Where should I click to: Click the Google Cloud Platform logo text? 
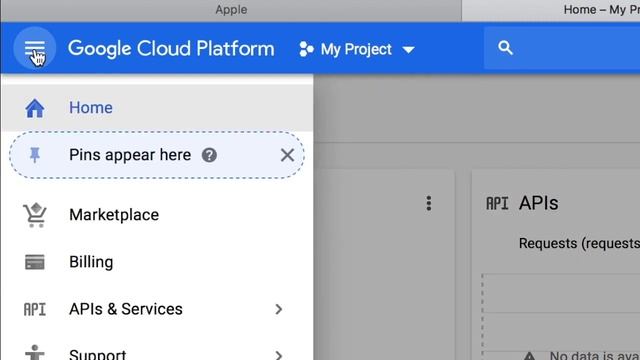click(x=171, y=49)
